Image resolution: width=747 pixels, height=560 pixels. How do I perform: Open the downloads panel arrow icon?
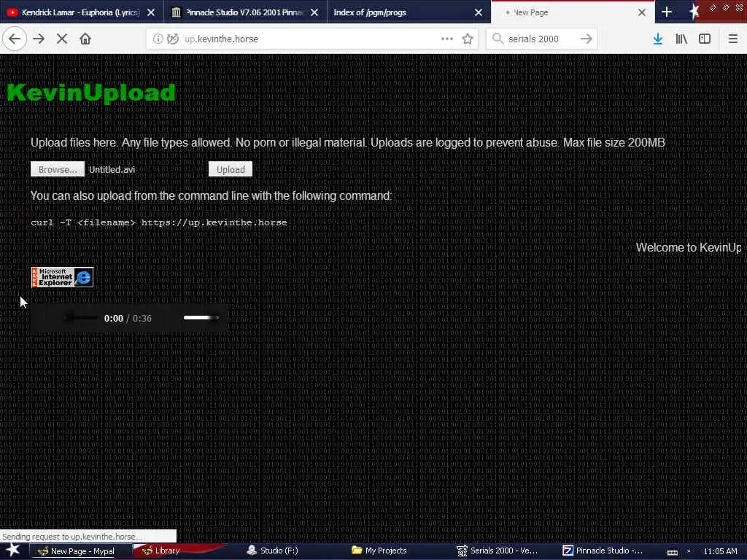point(658,39)
